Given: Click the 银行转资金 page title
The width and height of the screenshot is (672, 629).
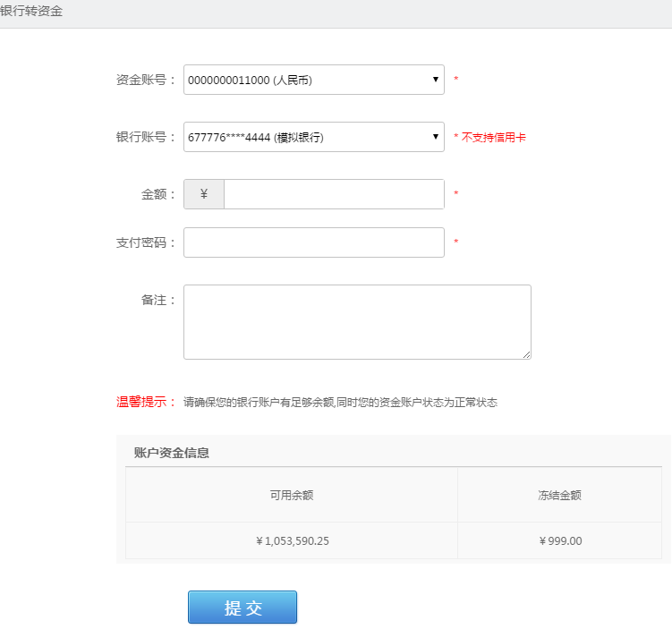Looking at the screenshot, I should pyautogui.click(x=31, y=11).
